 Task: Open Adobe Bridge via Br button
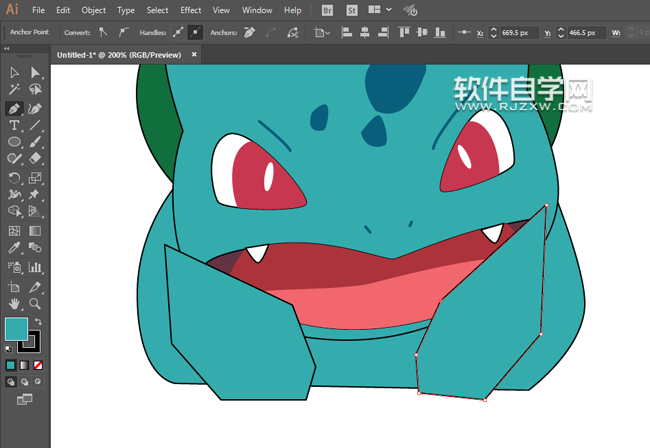point(329,10)
